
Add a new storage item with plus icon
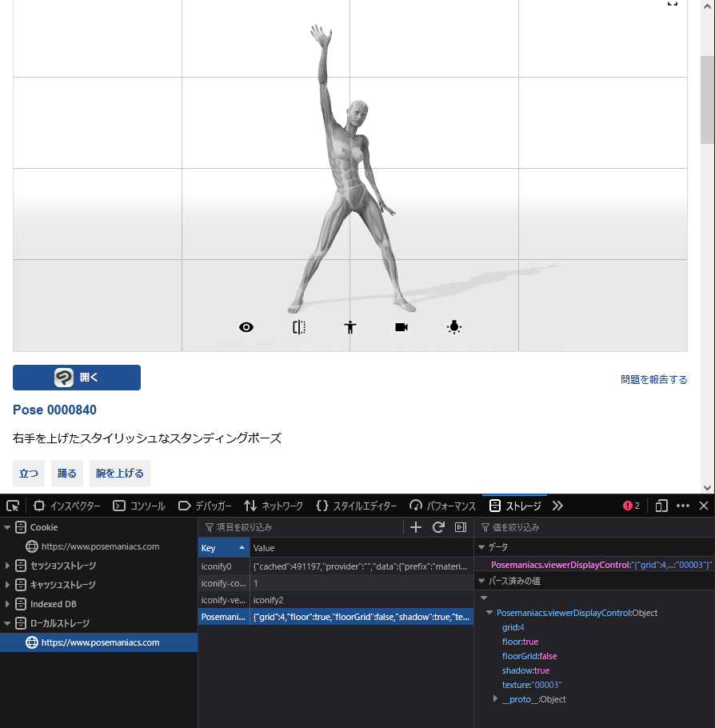coord(416,527)
